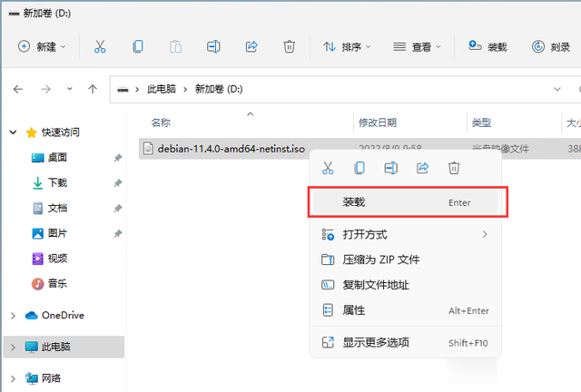Click the Copy icon in the top toolbar

pyautogui.click(x=138, y=46)
